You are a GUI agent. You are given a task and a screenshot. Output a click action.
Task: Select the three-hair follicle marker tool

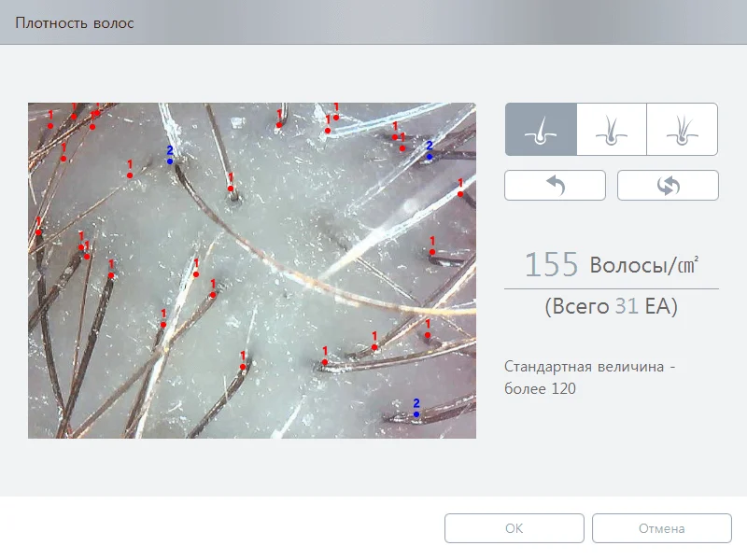tap(683, 129)
